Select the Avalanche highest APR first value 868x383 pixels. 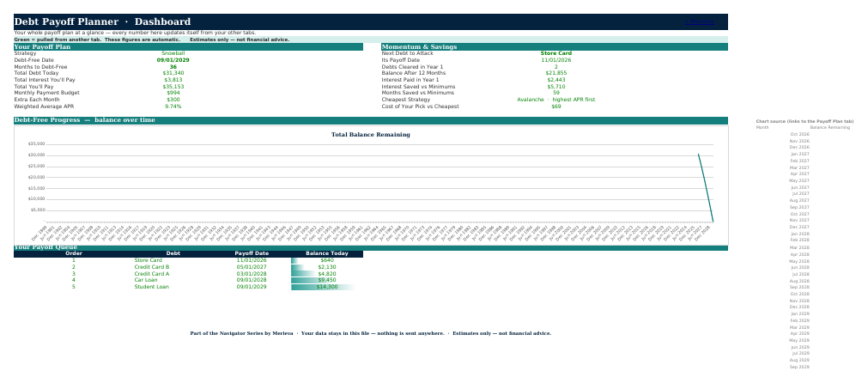556,100
